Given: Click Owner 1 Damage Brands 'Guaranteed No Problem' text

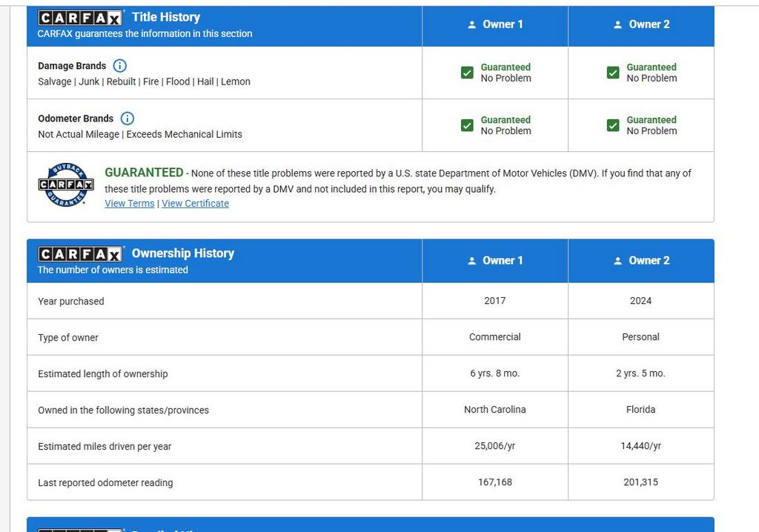Looking at the screenshot, I should click(506, 73).
